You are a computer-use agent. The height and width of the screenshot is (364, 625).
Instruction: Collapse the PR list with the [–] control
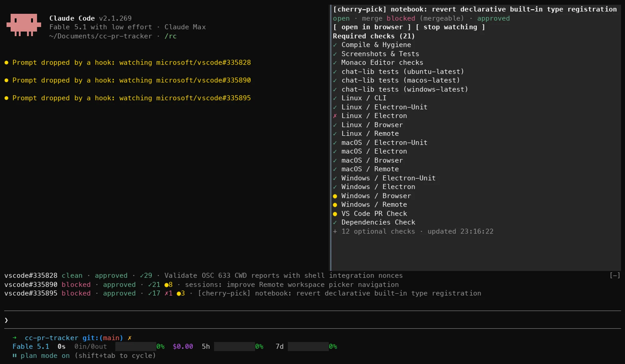pos(615,275)
